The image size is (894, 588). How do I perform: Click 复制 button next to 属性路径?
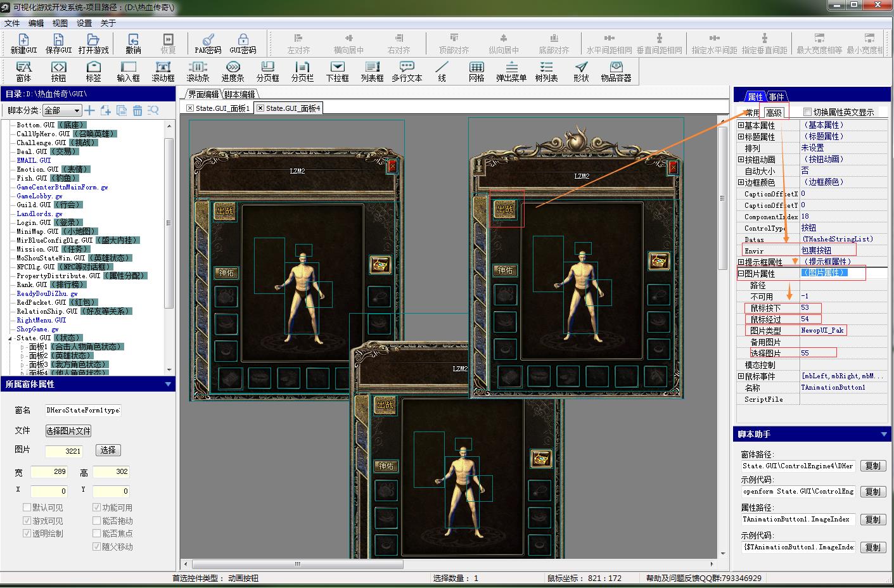point(872,520)
